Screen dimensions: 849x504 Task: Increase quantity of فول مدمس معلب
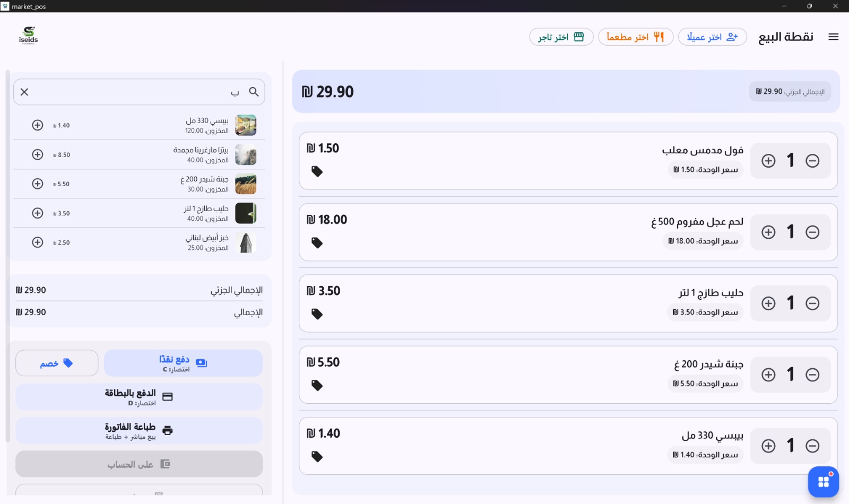(768, 161)
